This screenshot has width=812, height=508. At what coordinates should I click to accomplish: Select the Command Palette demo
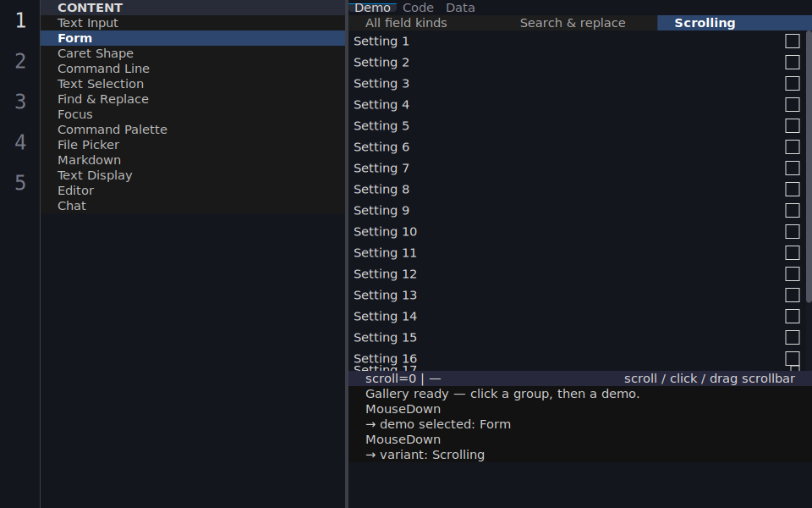point(193,130)
